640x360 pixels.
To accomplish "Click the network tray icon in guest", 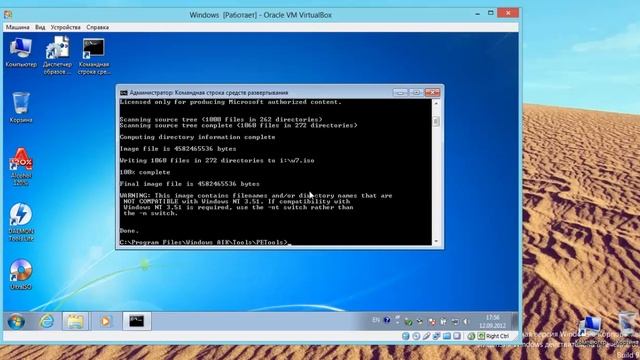I will click(x=456, y=322).
